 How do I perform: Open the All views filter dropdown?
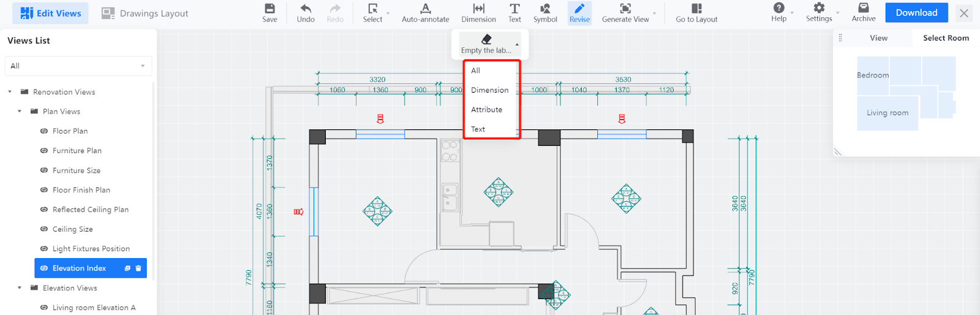pyautogui.click(x=78, y=66)
